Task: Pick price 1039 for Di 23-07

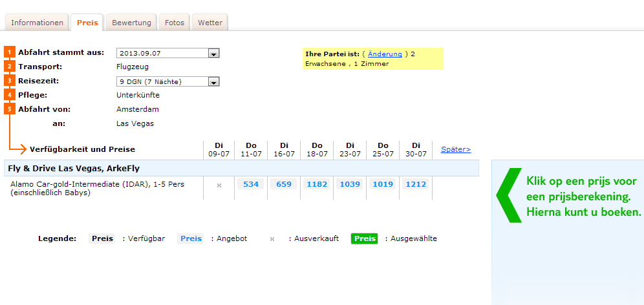Action: (350, 185)
